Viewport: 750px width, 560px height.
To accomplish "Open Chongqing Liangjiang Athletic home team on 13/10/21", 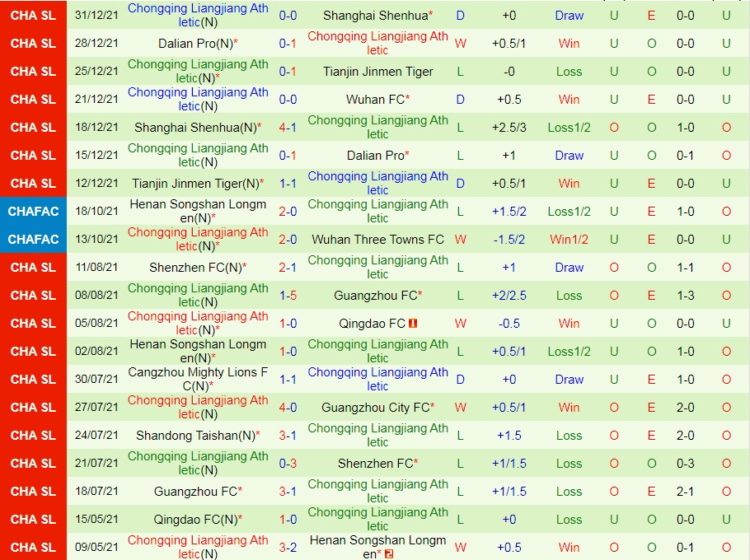I will point(198,240).
